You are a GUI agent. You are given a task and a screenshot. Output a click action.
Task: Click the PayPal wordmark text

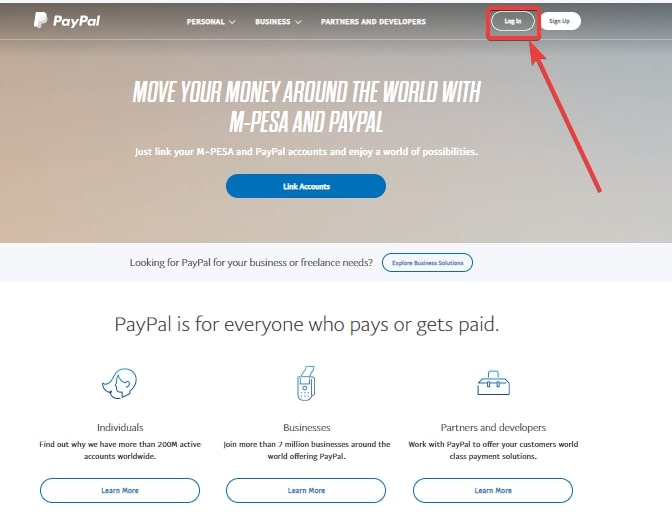(x=76, y=21)
